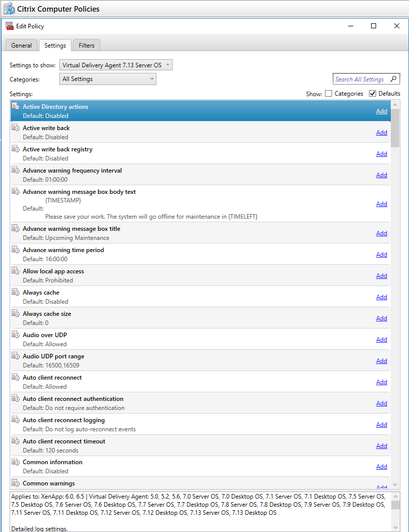Click the Audio over UDP setting icon
Screen dimensions: 409x532
coord(16,335)
